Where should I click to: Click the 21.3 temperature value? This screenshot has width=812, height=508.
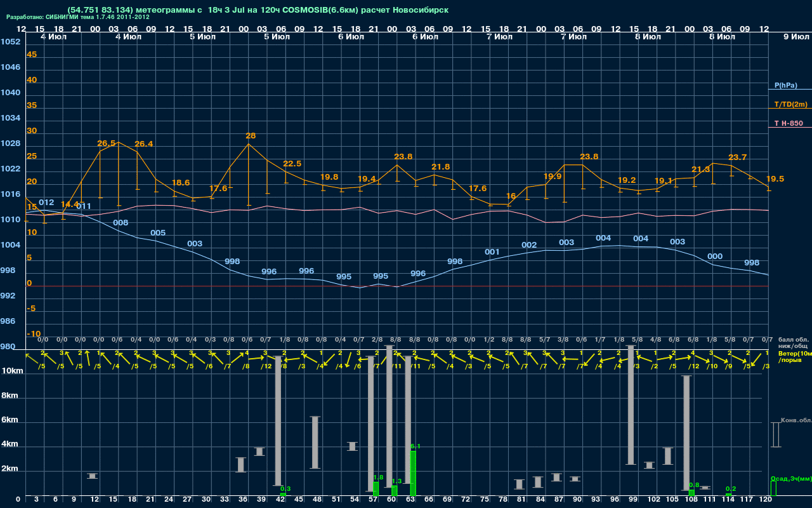click(701, 170)
